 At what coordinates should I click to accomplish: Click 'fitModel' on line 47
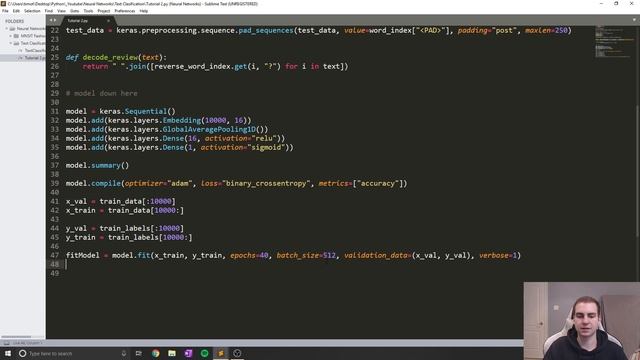[82, 255]
